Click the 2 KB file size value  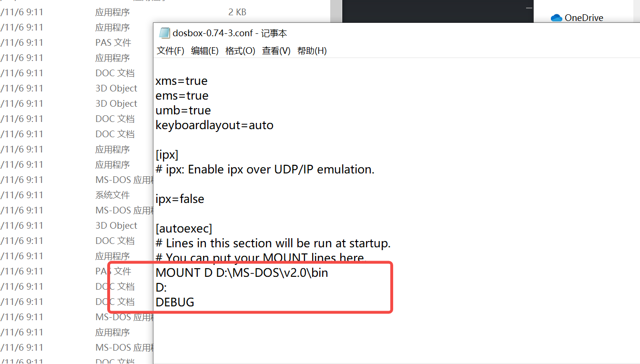point(237,12)
